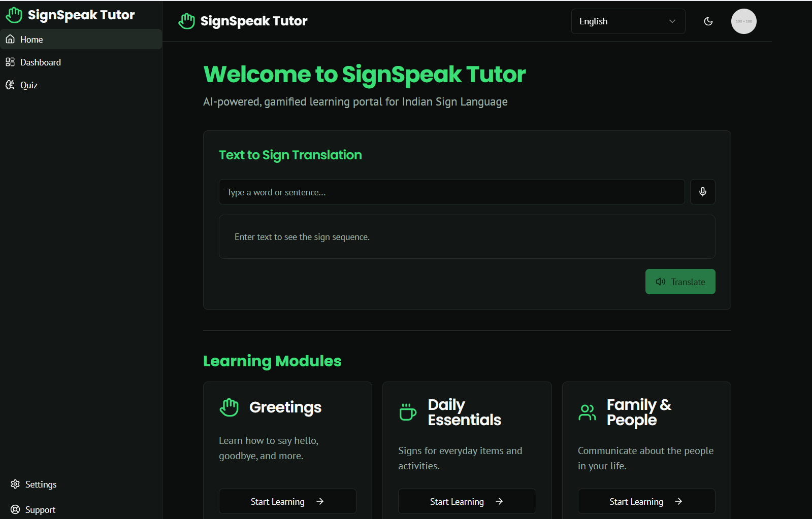Click the Daily Essentials module title
Viewport: 812px width, 519px height.
464,412
